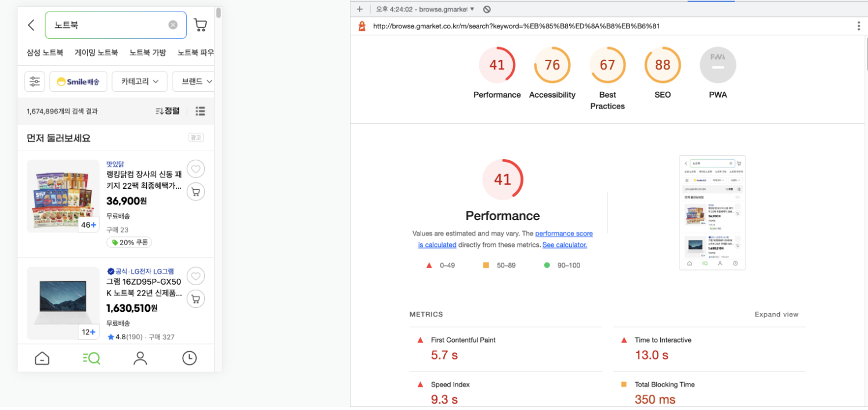
Task: Click the mobile page vertical scrollbar
Action: click(218, 13)
